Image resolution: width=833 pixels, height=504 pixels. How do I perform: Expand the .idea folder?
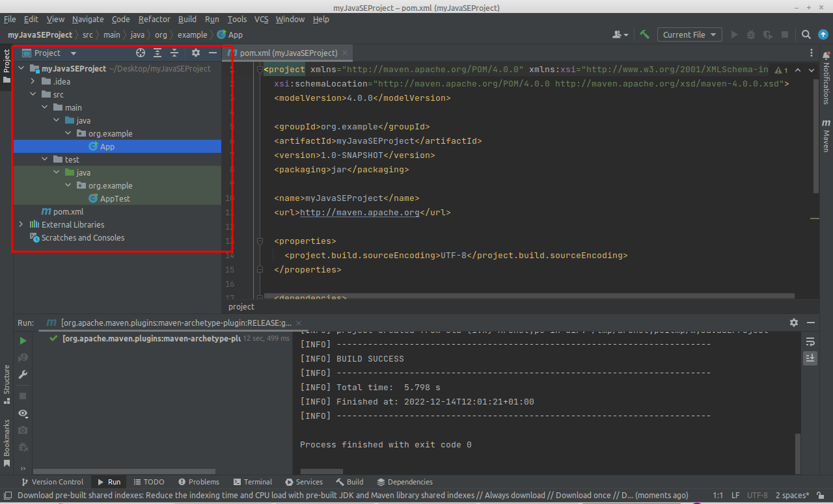(33, 81)
